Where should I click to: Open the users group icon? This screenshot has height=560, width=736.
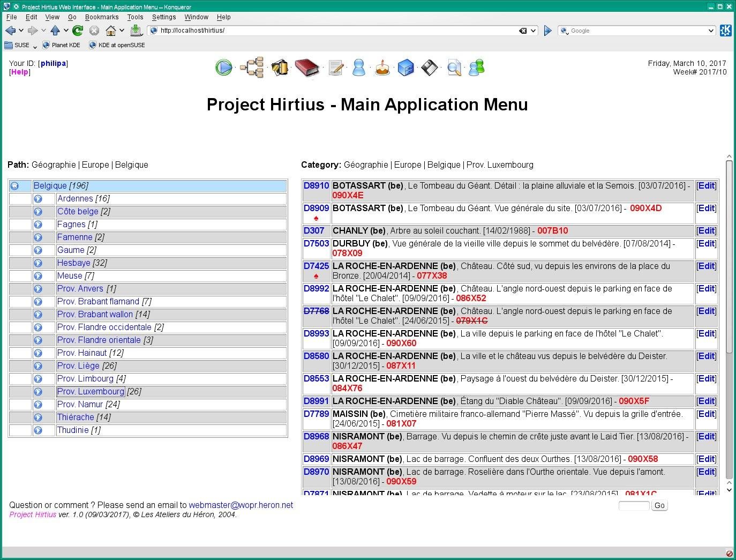[x=476, y=67]
